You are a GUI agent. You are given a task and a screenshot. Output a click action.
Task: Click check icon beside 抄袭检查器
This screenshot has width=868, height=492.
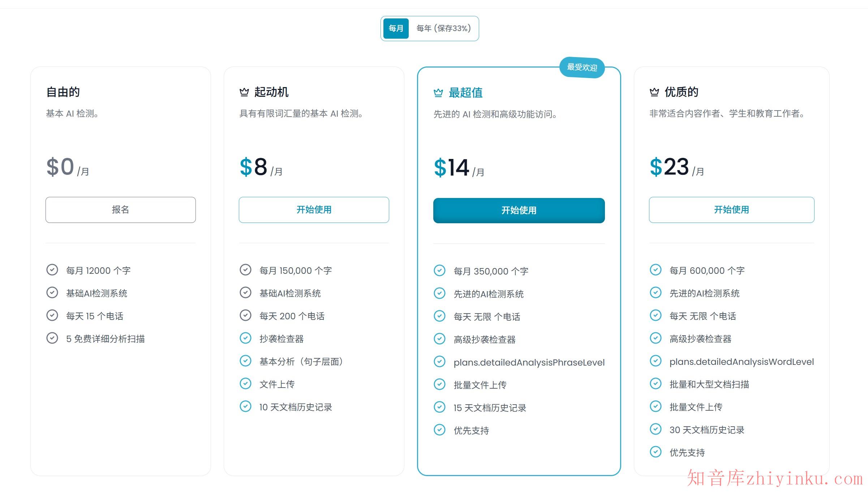click(245, 338)
